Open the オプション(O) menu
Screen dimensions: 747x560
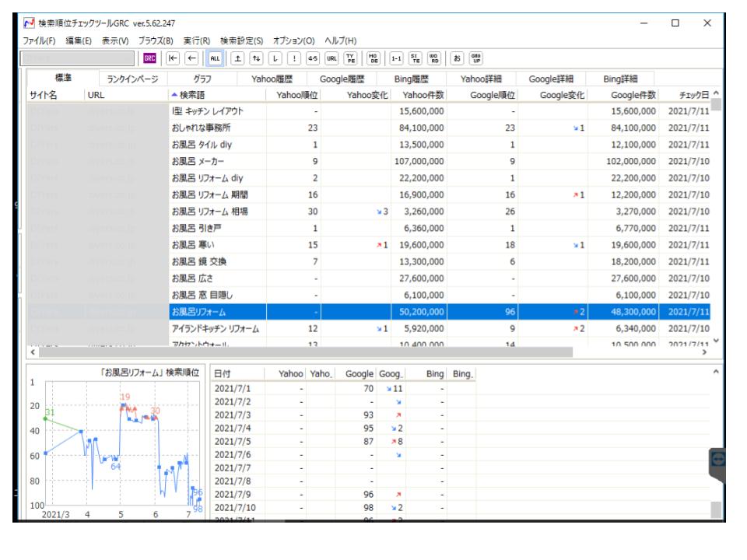coord(294,40)
